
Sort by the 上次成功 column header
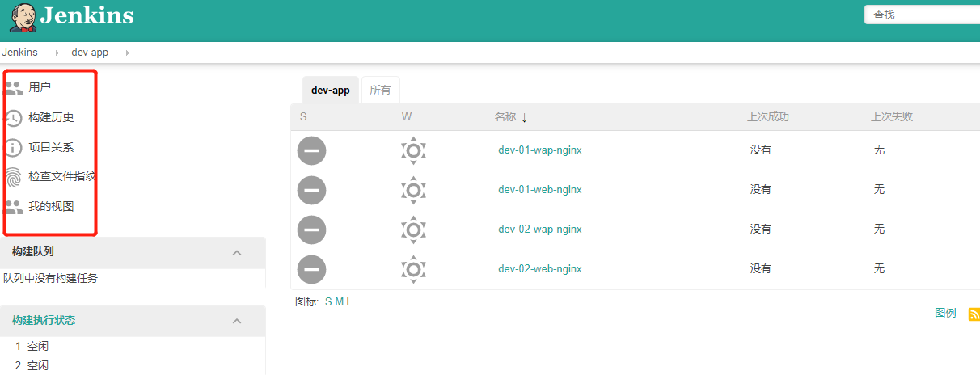(768, 117)
